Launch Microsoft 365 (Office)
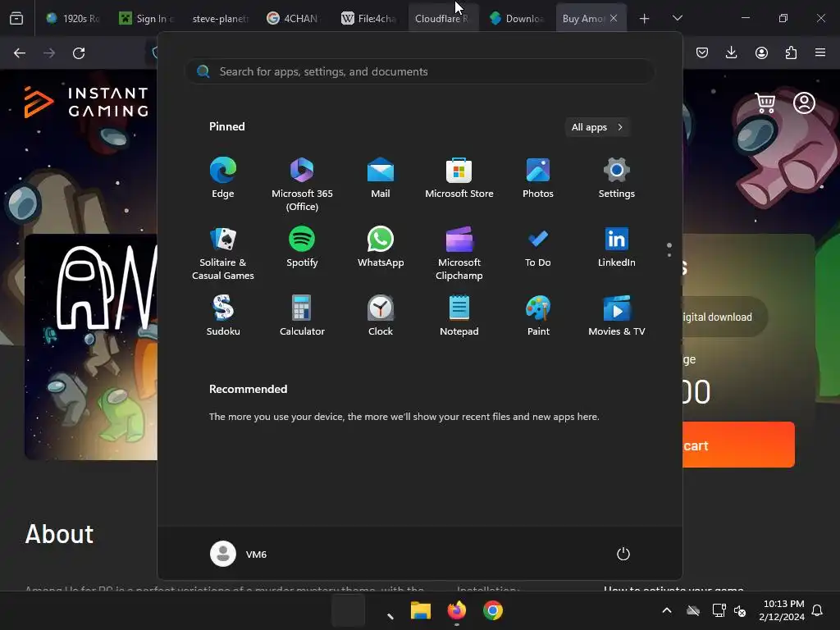The image size is (840, 630). coord(302,185)
